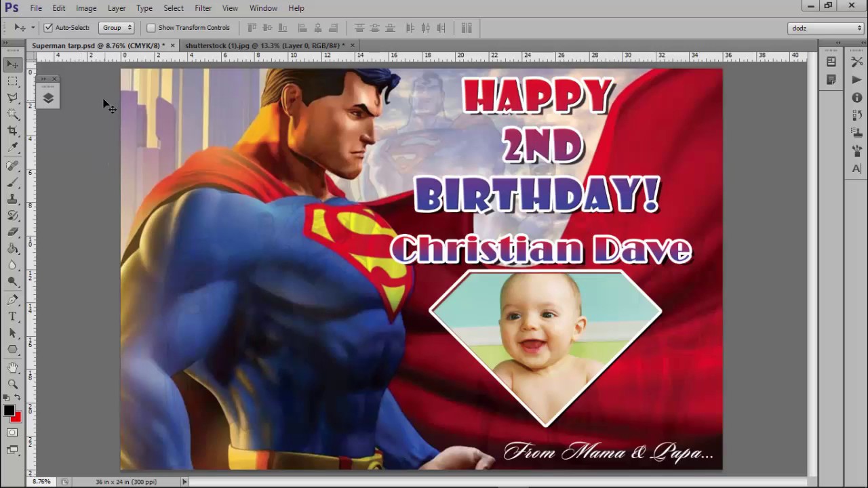This screenshot has height=488, width=868.
Task: Select the Blur tool
Action: [x=12, y=265]
